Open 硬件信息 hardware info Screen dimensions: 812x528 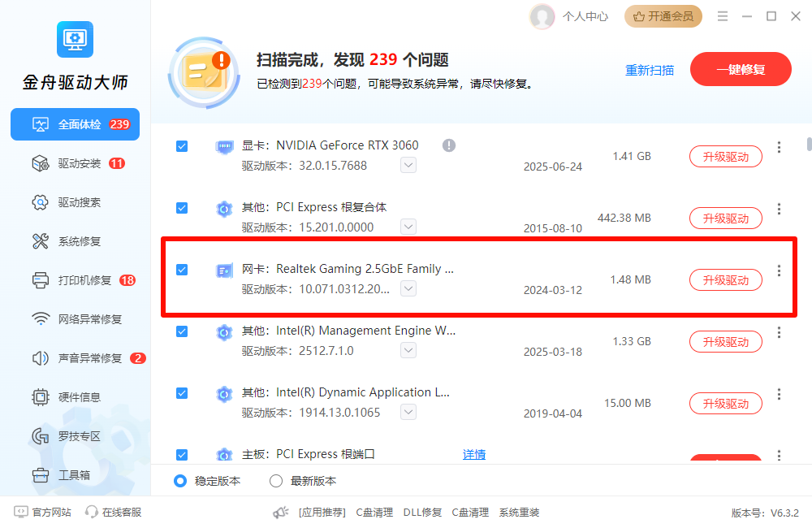[67, 397]
